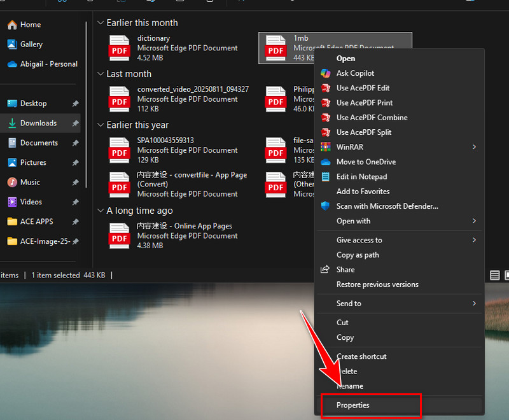Open the Documents sidebar icon
The image size is (509, 420).
[x=12, y=143]
